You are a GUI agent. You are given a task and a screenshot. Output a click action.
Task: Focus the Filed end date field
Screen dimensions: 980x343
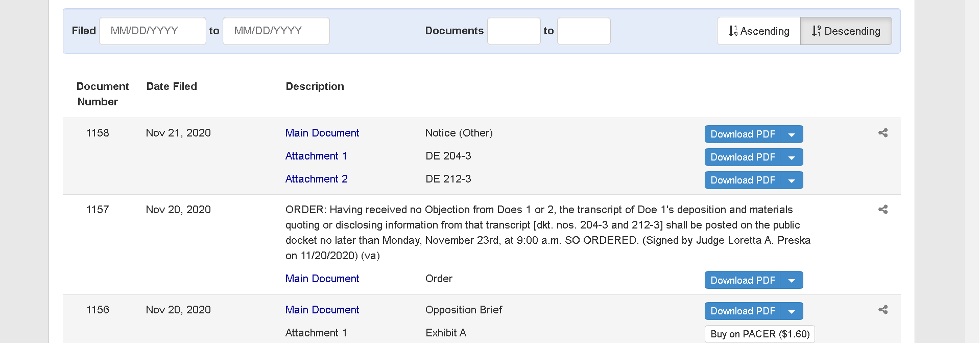[276, 31]
